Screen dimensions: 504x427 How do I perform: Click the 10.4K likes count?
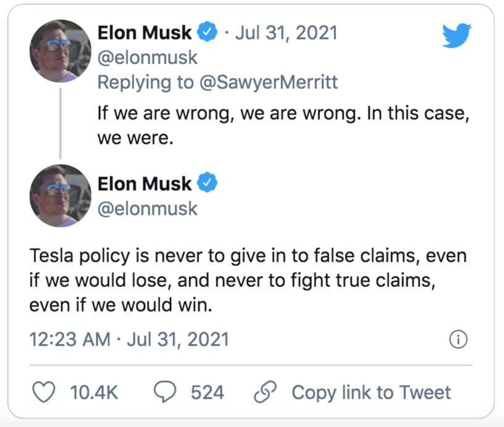coord(93,392)
